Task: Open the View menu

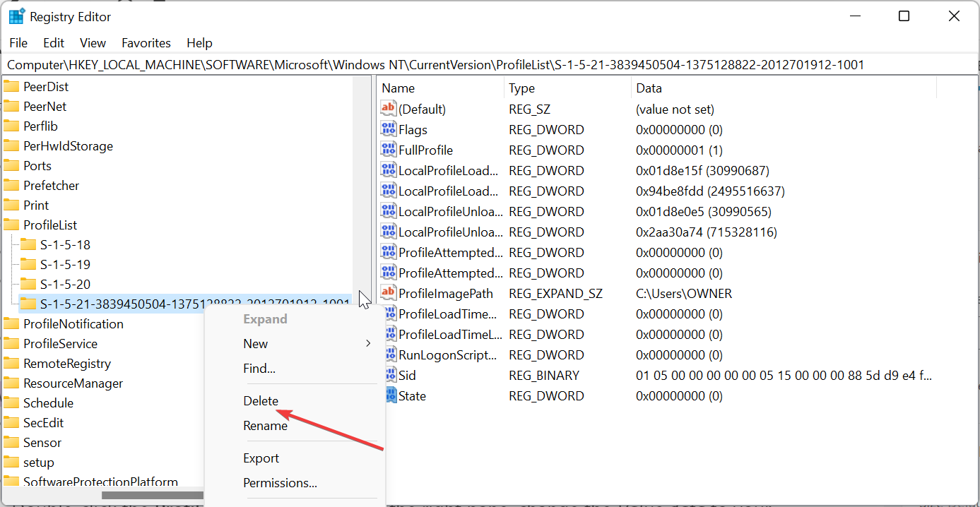Action: point(93,43)
